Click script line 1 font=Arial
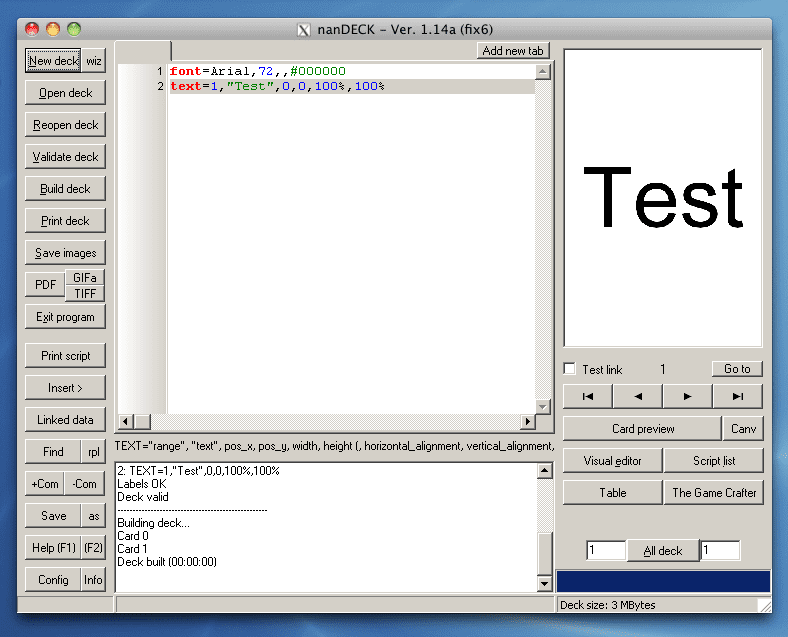 257,71
